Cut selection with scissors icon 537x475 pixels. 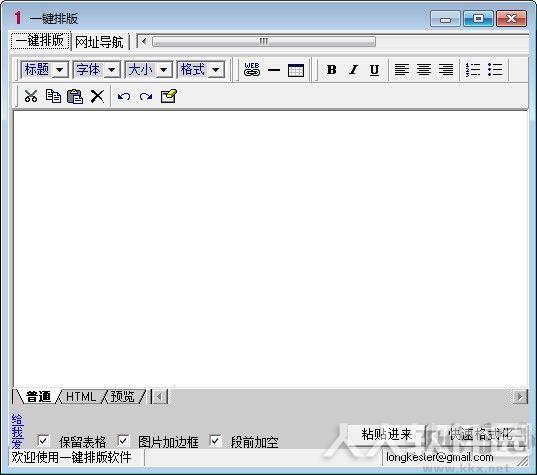(31, 96)
